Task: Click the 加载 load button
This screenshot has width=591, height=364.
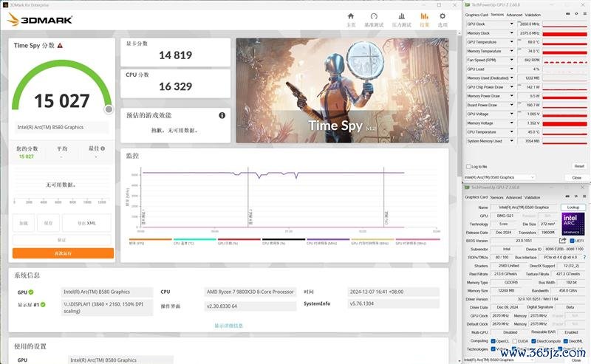Action: pos(24,223)
